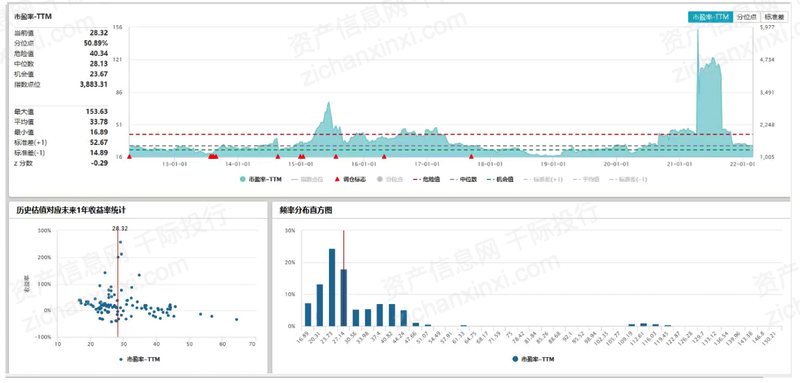
Task: Click the 5,977 right axis label
Action: (x=767, y=28)
